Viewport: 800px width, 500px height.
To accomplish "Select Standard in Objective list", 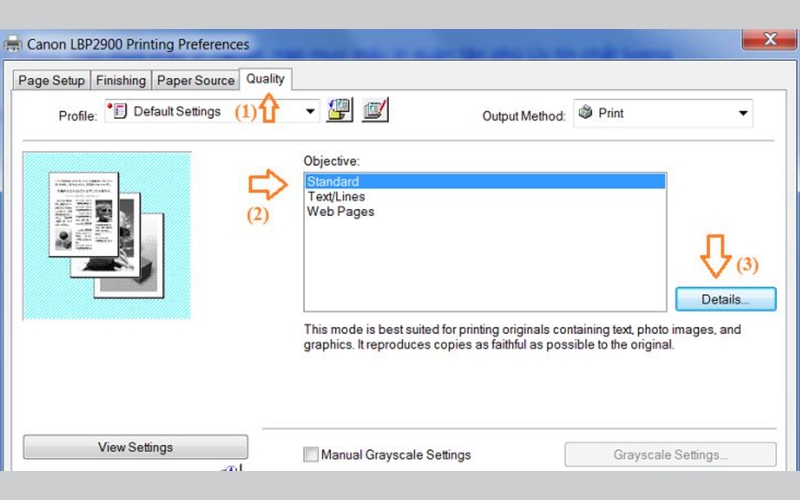I will click(485, 181).
